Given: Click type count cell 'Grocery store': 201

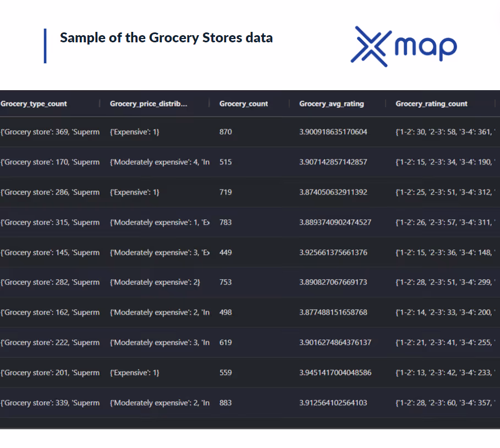Looking at the screenshot, I should click(x=50, y=373).
